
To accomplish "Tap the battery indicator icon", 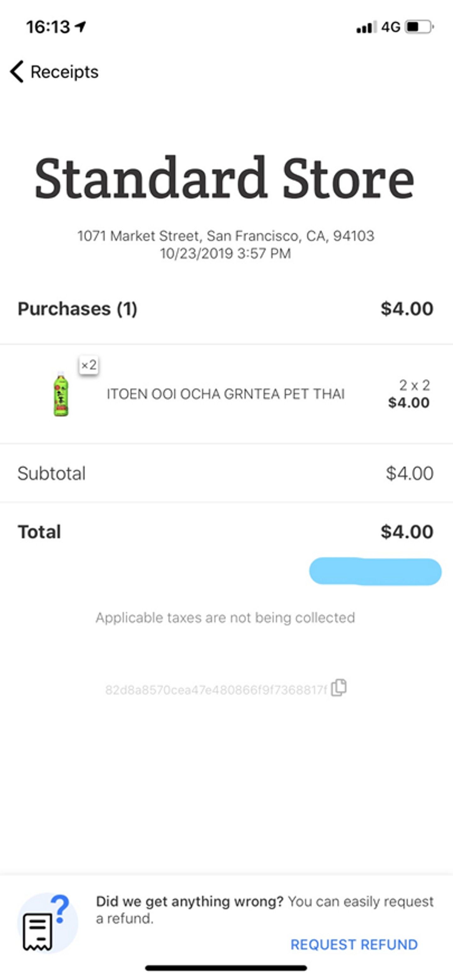I will [419, 27].
